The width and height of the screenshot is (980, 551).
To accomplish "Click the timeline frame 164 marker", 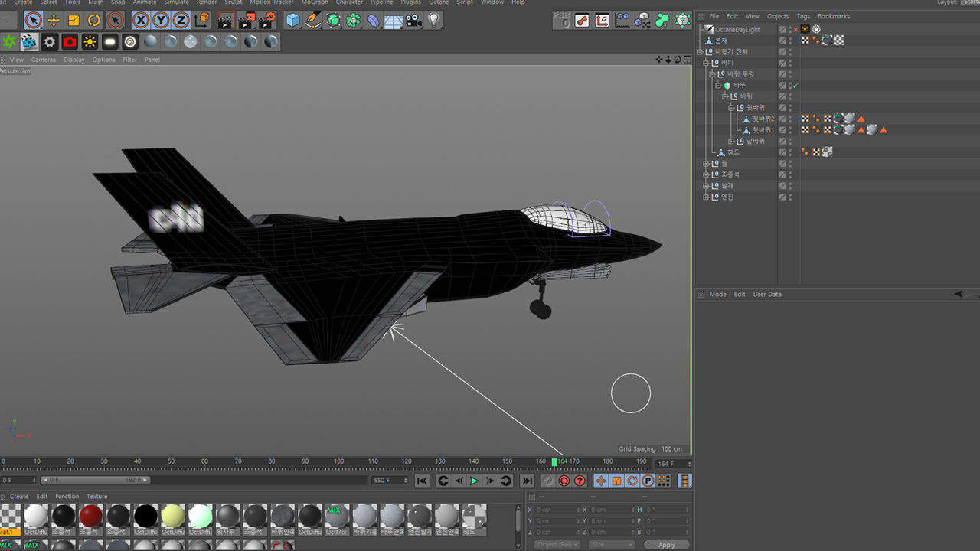I will pos(554,461).
